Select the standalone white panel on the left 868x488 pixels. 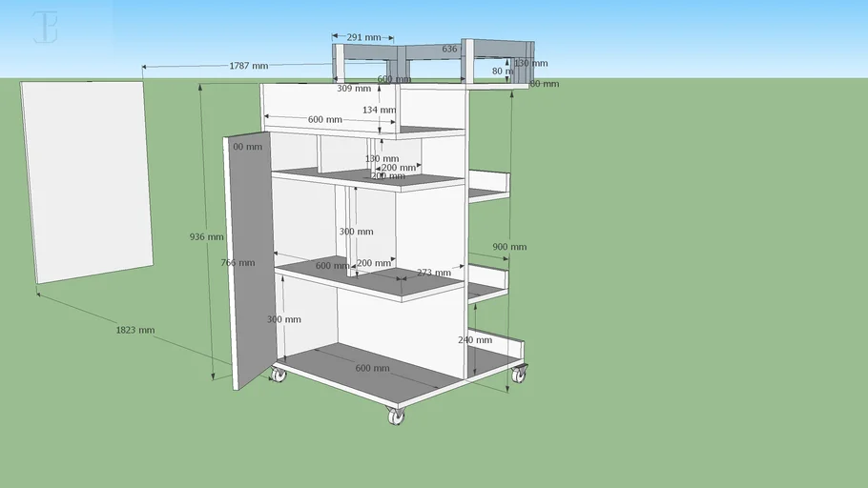pos(88,181)
